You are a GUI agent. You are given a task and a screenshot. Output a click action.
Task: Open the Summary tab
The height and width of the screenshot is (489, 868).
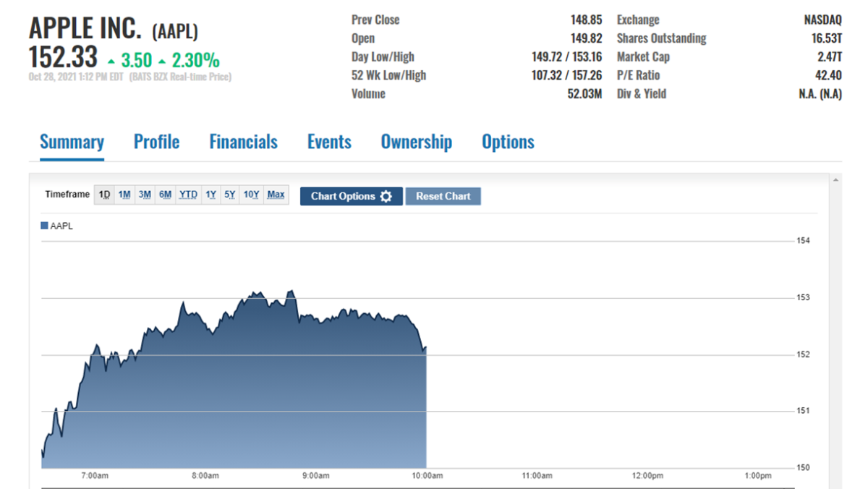click(72, 142)
